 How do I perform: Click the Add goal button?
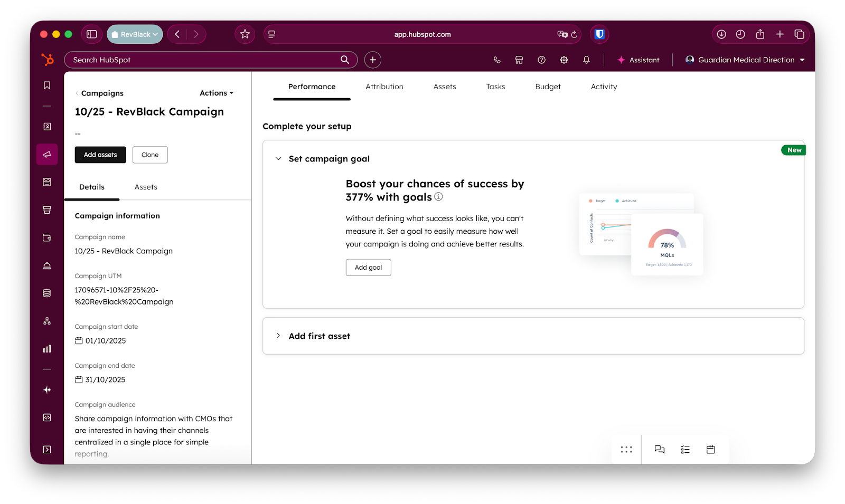pos(369,268)
